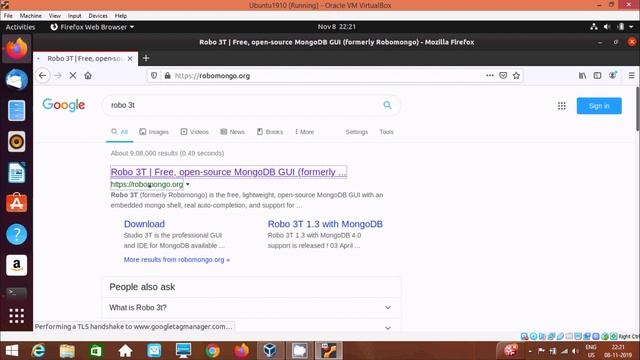Show site security padlock info
Image resolution: width=640 pixels, height=360 pixels.
point(167,76)
